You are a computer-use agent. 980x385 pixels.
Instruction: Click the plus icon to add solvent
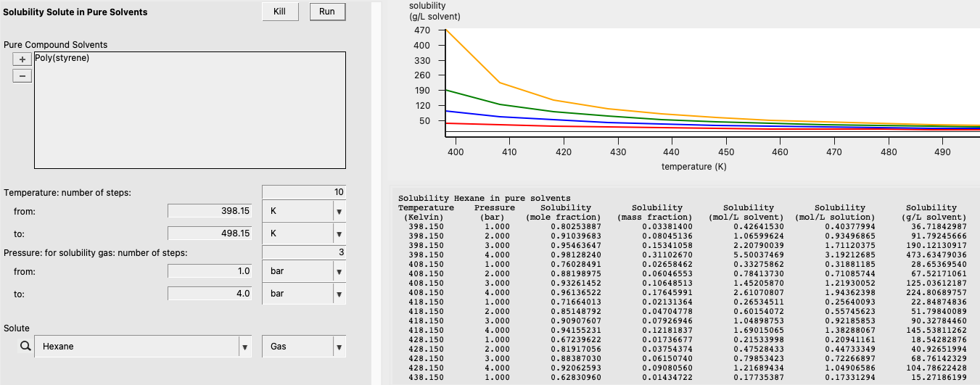(x=22, y=59)
